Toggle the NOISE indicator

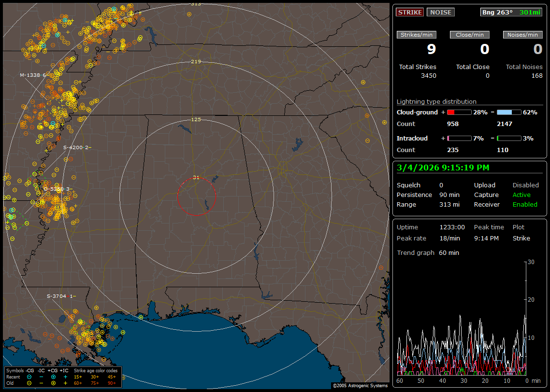[x=440, y=13]
